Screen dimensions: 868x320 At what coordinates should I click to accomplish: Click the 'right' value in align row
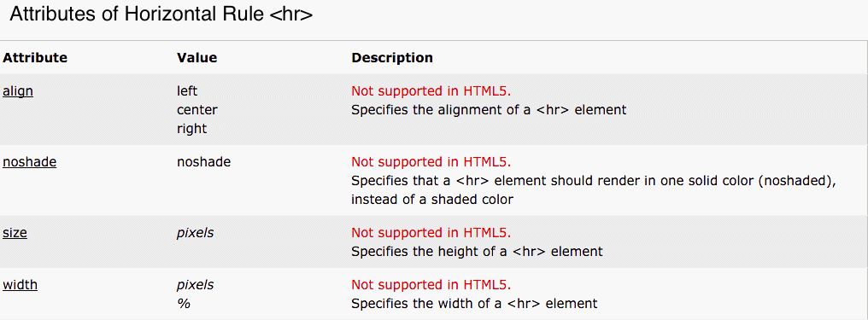pyautogui.click(x=191, y=129)
